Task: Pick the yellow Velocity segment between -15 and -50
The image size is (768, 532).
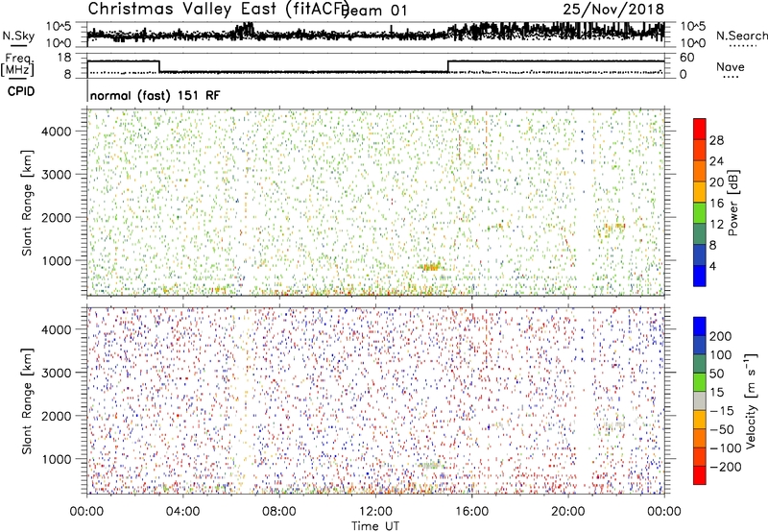Action: [700, 420]
